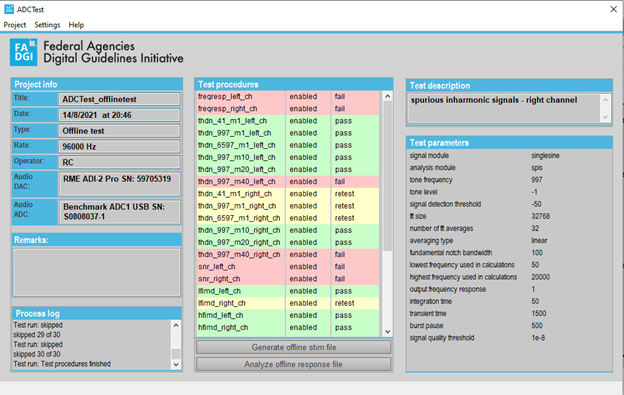Click up arrow in Test description scrollbar
This screenshot has height=395, width=624.
(x=605, y=99)
